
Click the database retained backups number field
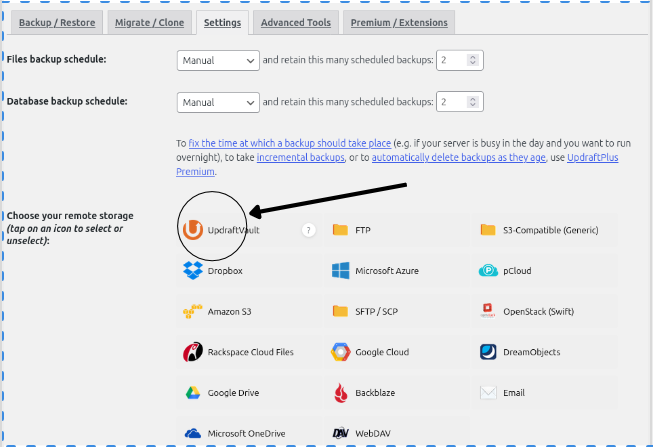454,102
